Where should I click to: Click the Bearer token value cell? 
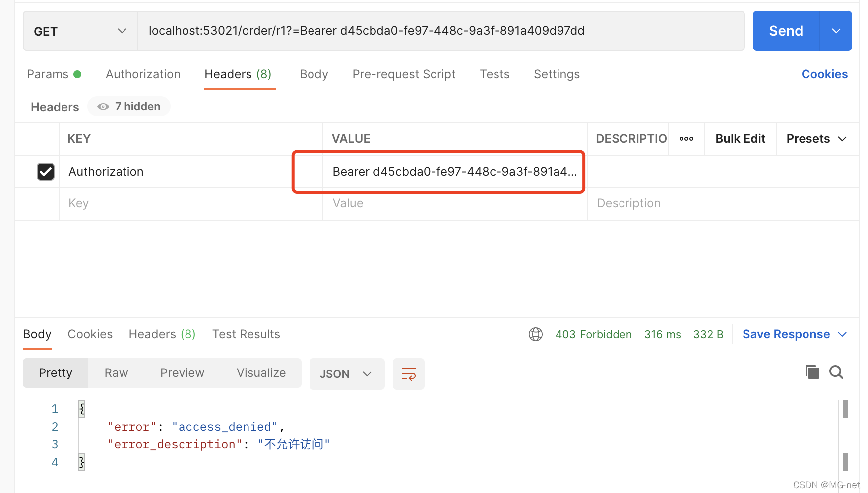(455, 172)
